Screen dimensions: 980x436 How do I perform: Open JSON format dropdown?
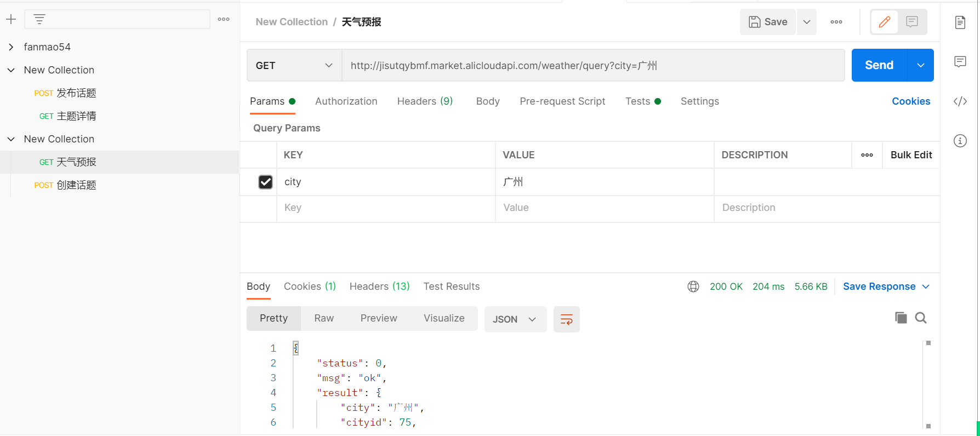(515, 319)
